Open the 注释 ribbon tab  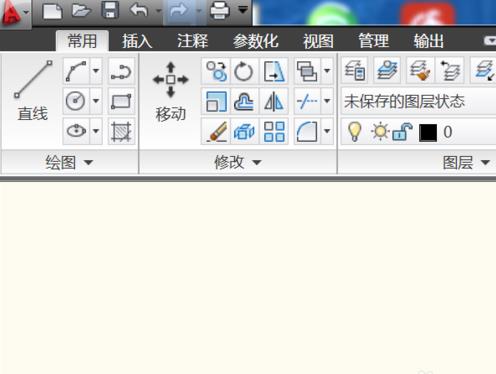[x=192, y=41]
